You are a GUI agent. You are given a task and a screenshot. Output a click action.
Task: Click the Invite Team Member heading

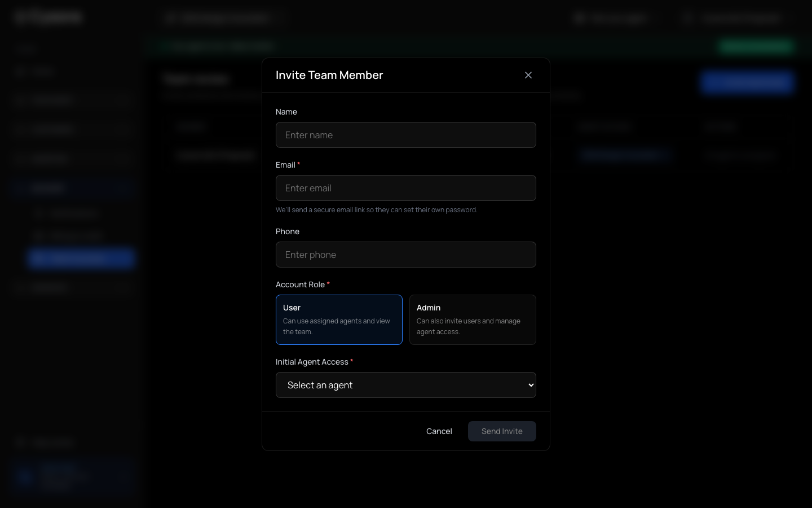[x=329, y=75]
